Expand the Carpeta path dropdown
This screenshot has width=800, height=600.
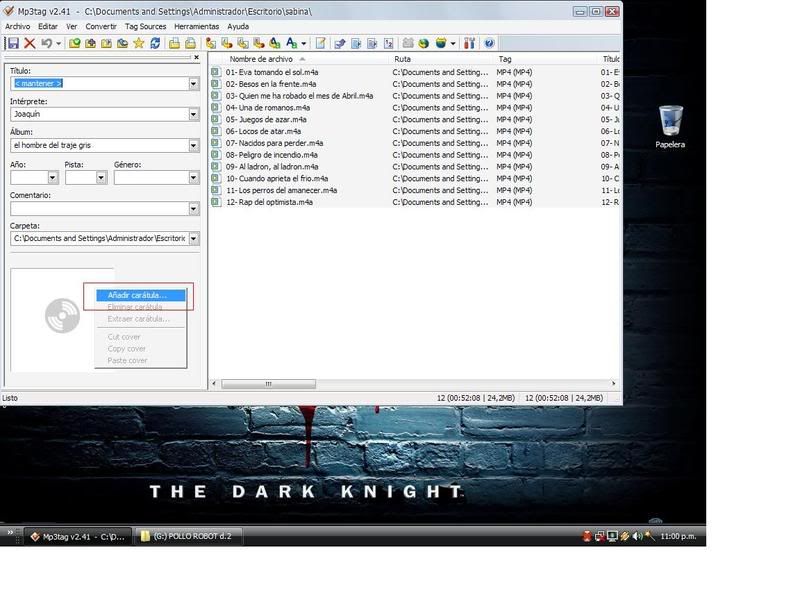[x=193, y=238]
